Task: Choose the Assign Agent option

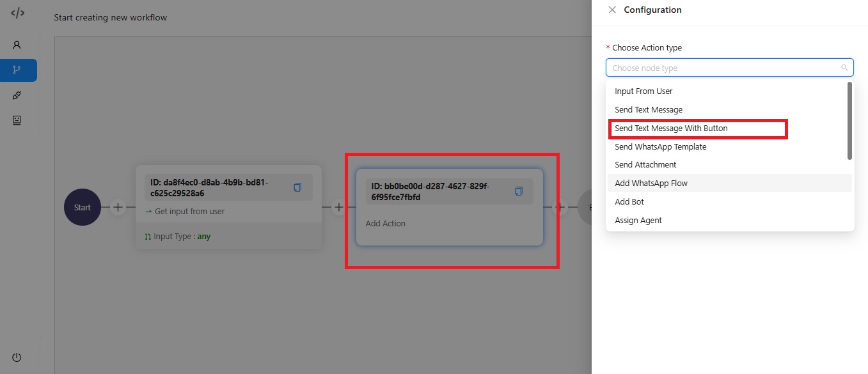Action: (638, 219)
